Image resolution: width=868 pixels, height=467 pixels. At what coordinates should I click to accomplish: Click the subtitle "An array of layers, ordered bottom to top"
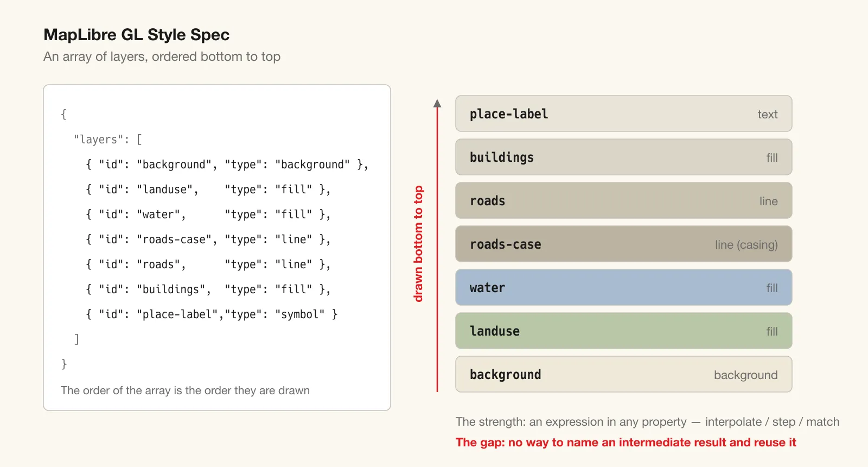[x=162, y=56]
